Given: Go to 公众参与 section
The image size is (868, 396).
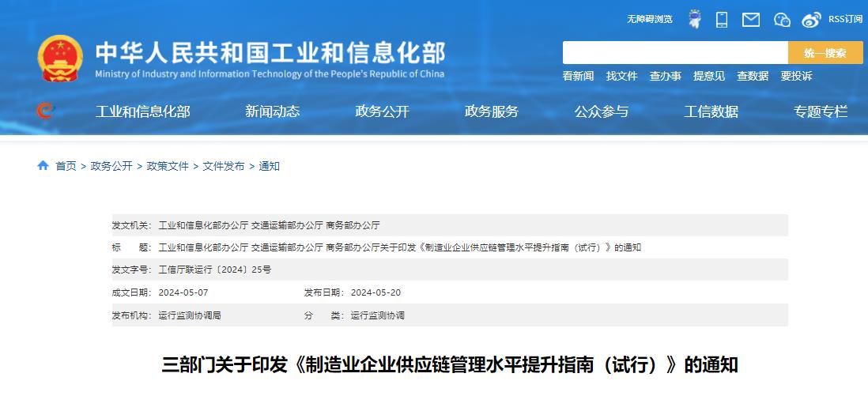Looking at the screenshot, I should [601, 111].
